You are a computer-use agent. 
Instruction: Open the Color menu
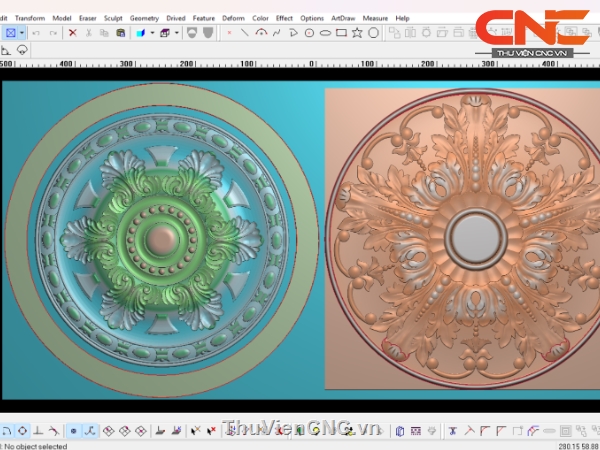(x=260, y=18)
